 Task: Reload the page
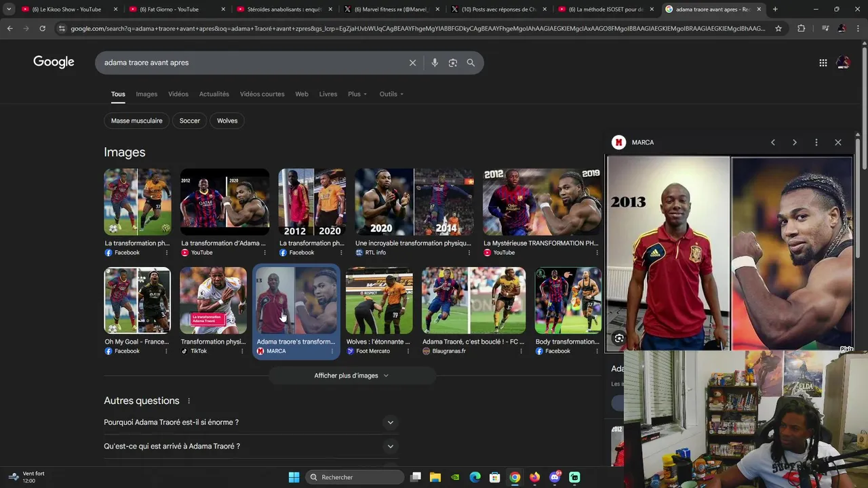point(42,28)
